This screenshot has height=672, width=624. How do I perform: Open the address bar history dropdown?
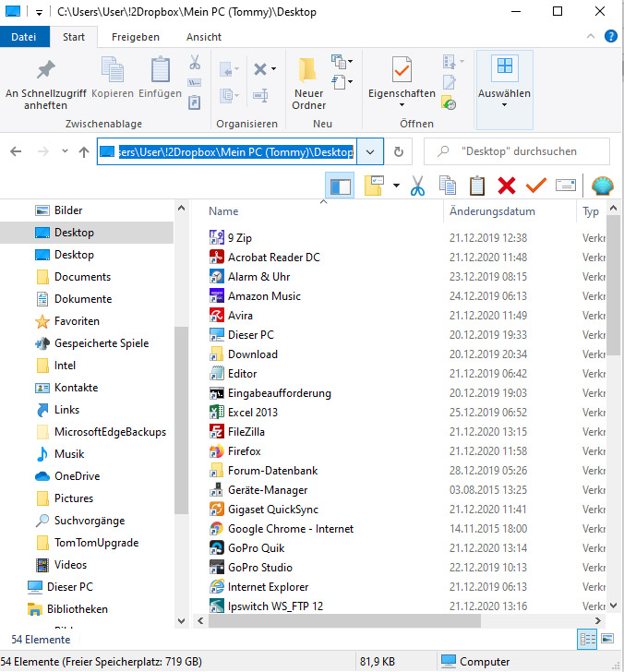[370, 151]
